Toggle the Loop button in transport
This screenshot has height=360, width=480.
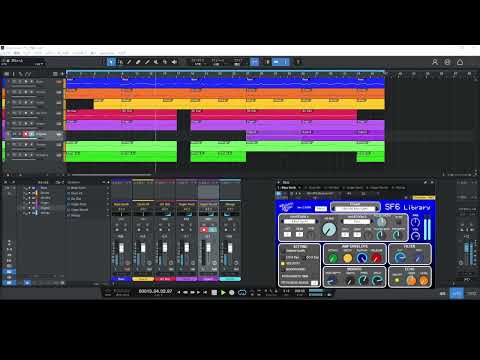[x=242, y=292]
